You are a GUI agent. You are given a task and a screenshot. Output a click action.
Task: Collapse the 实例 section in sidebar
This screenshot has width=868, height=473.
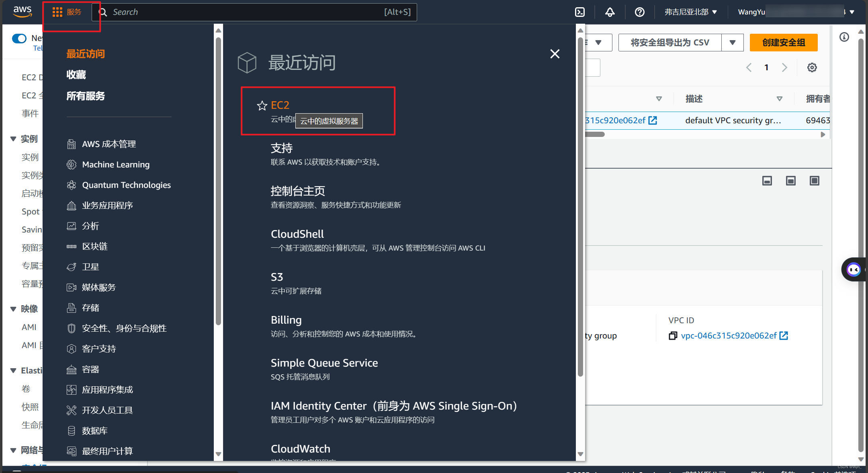(13, 139)
